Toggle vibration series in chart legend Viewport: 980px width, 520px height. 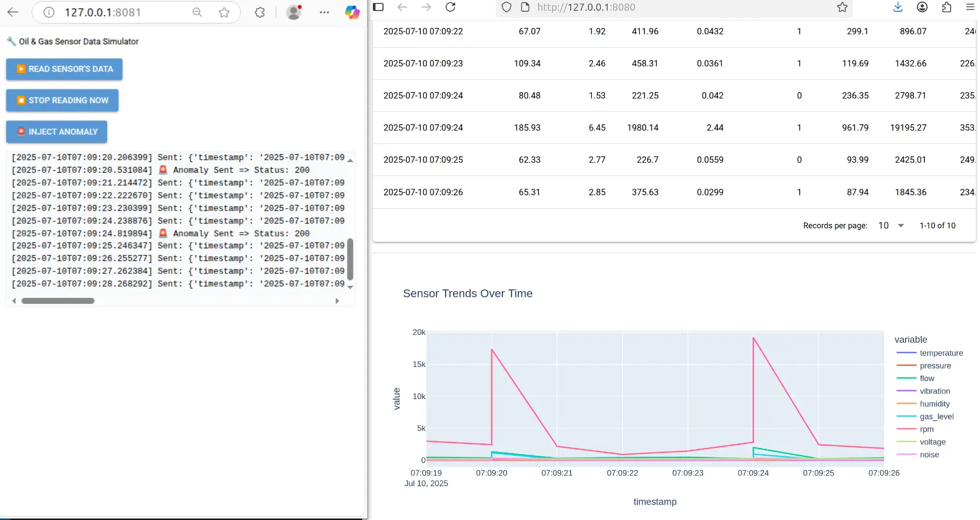click(923, 391)
